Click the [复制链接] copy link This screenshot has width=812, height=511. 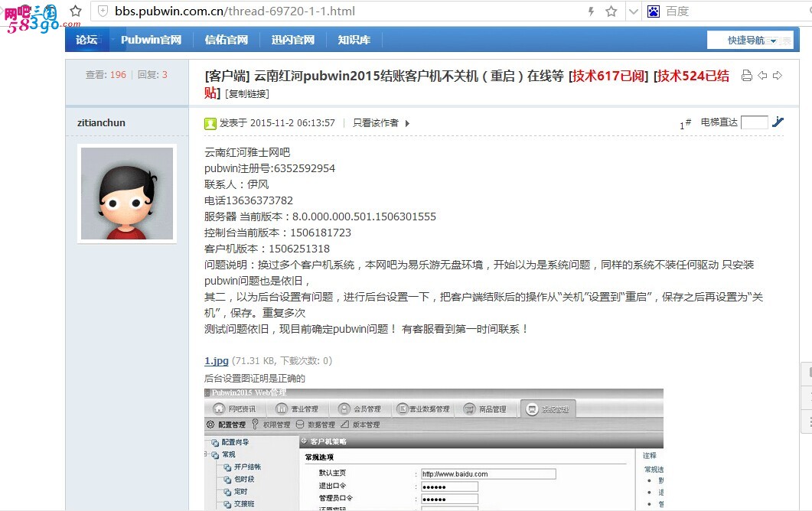247,94
